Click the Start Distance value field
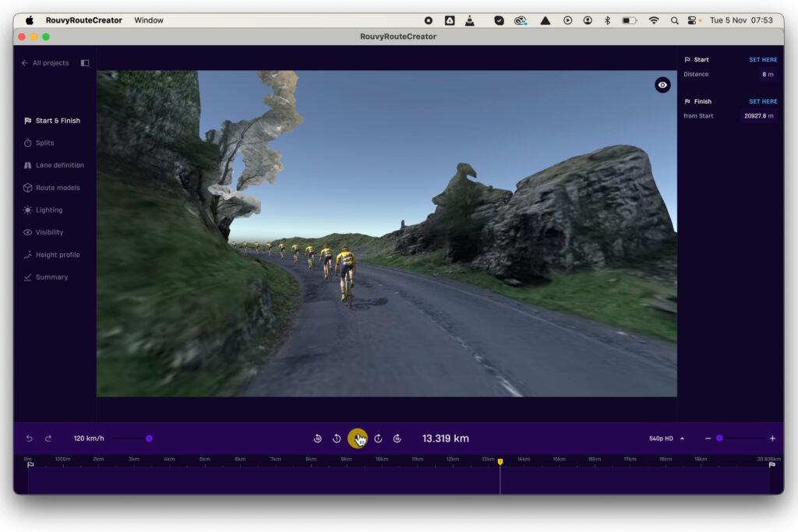798x532 pixels. click(768, 74)
